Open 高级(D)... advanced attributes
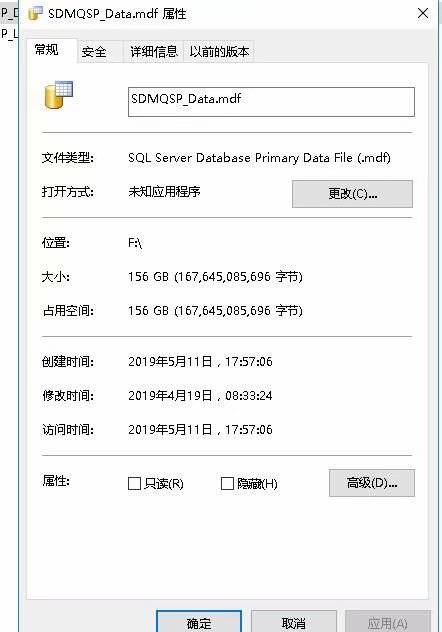 click(372, 482)
